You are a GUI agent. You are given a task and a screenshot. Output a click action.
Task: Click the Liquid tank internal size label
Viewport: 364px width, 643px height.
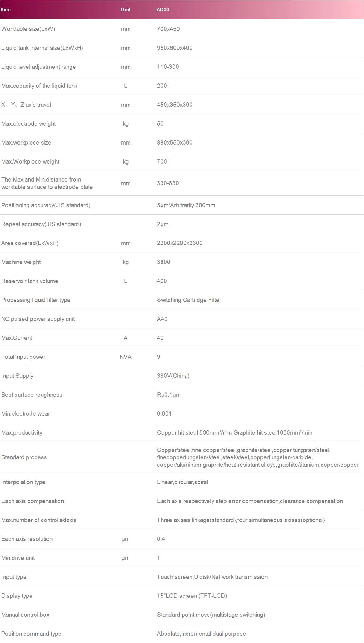pos(42,48)
